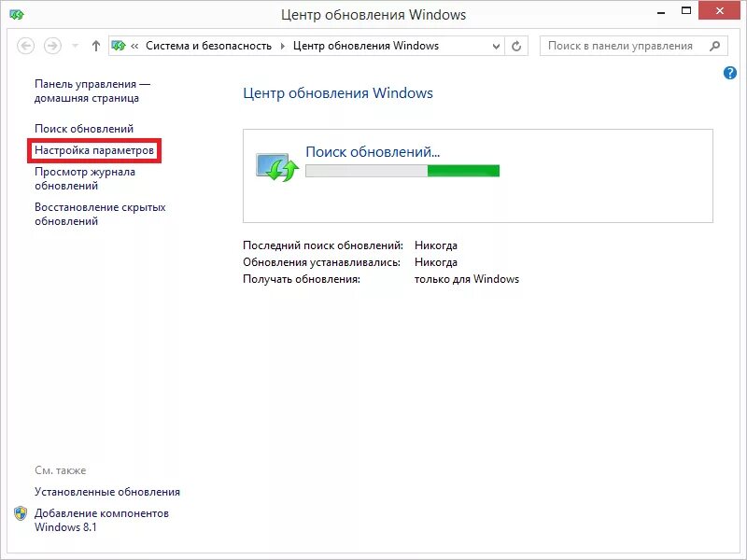Expand the address bar breadcrumb chevron «

coord(134,46)
